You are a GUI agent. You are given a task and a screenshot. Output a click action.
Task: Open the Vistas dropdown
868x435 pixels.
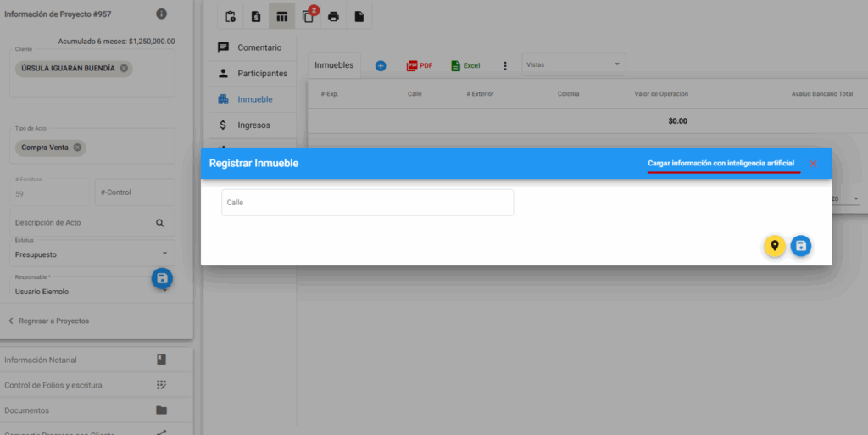574,64
